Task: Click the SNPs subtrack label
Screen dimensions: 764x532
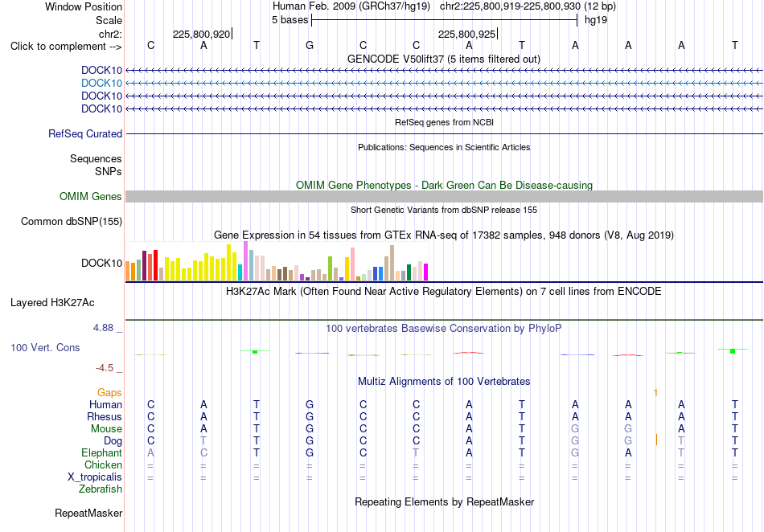Action: (x=109, y=171)
